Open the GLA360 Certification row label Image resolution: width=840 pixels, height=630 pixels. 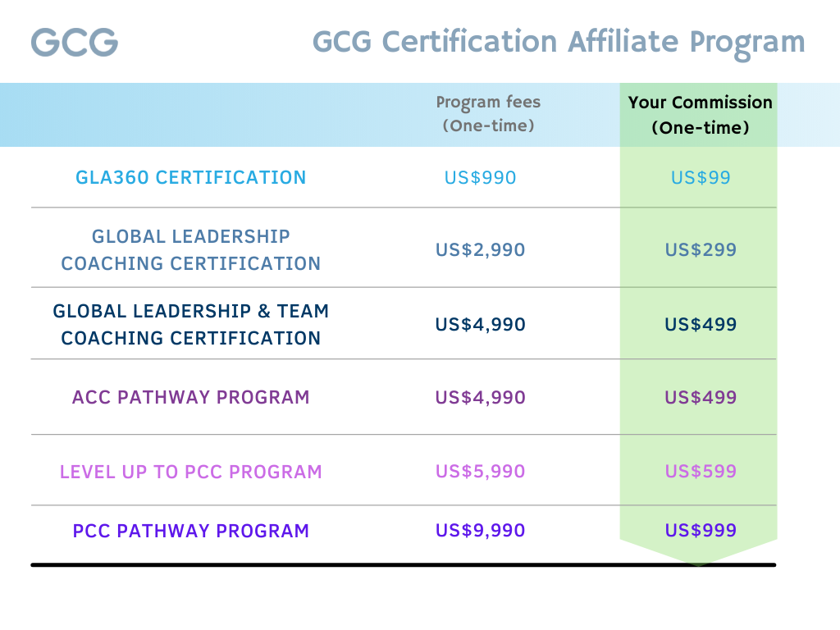(x=190, y=177)
